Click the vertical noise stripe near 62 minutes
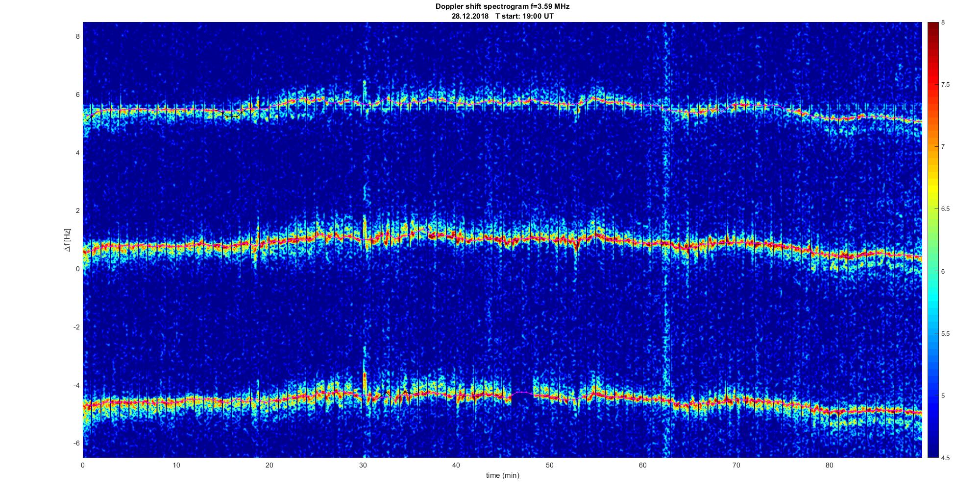Image resolution: width=980 pixels, height=491 pixels. (666, 240)
